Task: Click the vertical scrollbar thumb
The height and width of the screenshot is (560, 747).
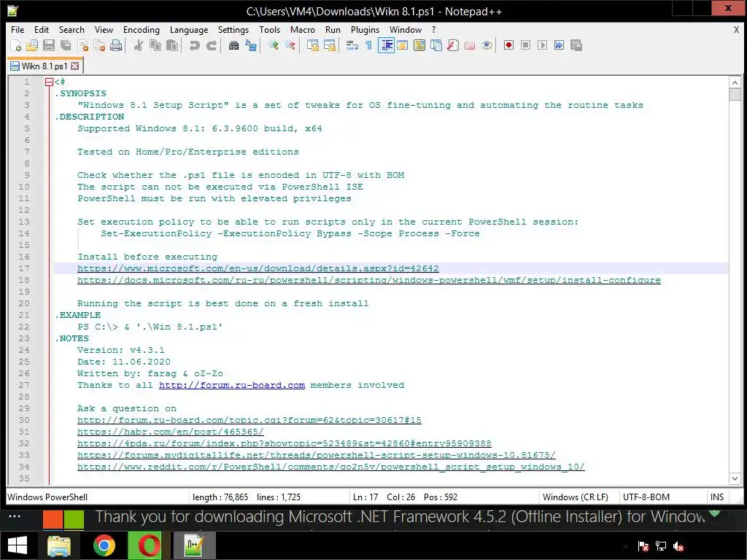Action: tap(735, 94)
